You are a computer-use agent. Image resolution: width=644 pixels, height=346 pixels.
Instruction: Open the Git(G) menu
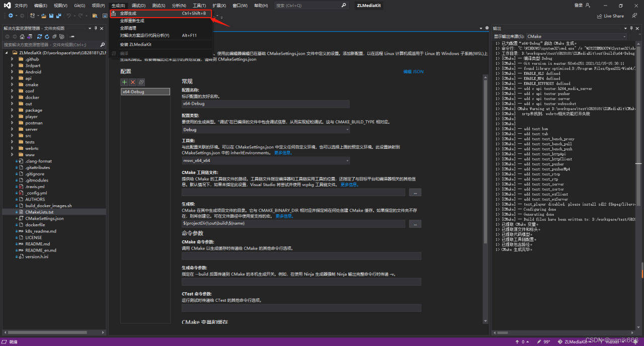pos(79,6)
